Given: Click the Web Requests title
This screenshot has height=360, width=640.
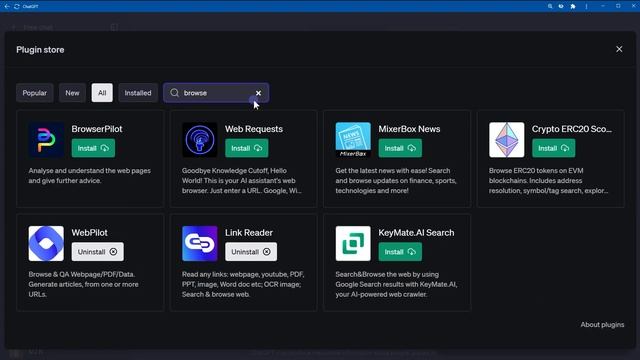Looking at the screenshot, I should 253,129.
